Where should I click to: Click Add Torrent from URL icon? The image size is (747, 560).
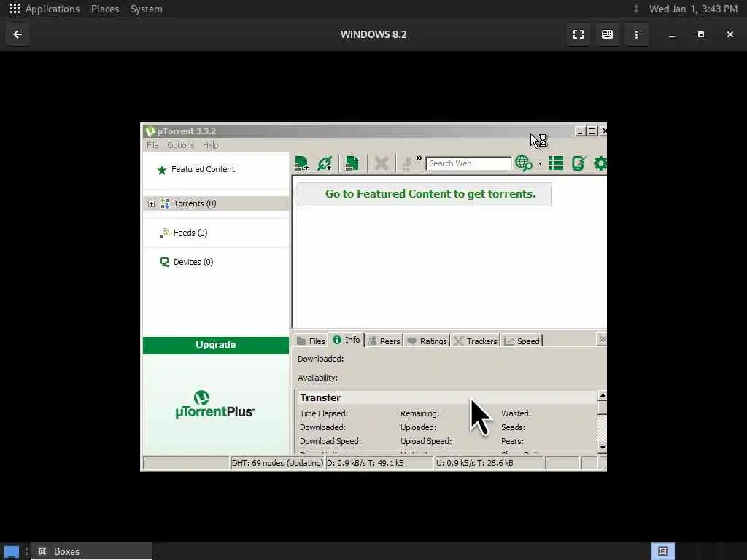[325, 163]
